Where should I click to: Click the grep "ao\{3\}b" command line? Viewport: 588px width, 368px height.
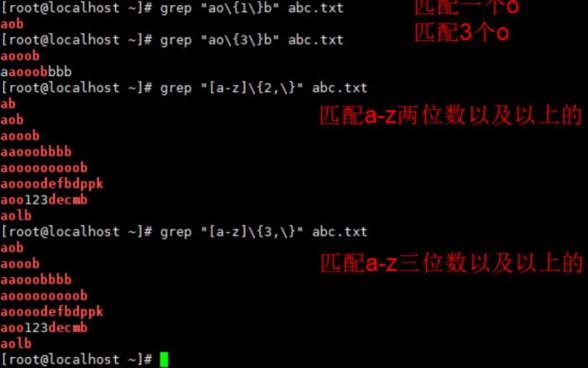172,40
